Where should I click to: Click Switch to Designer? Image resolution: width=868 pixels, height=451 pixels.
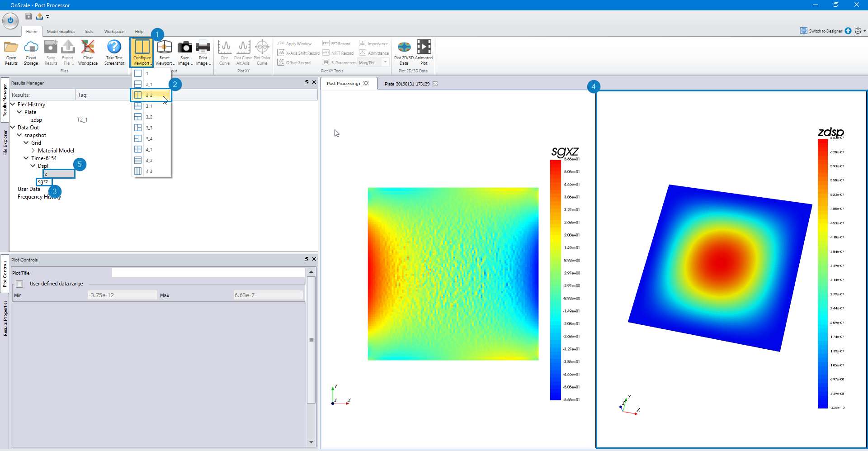(821, 31)
